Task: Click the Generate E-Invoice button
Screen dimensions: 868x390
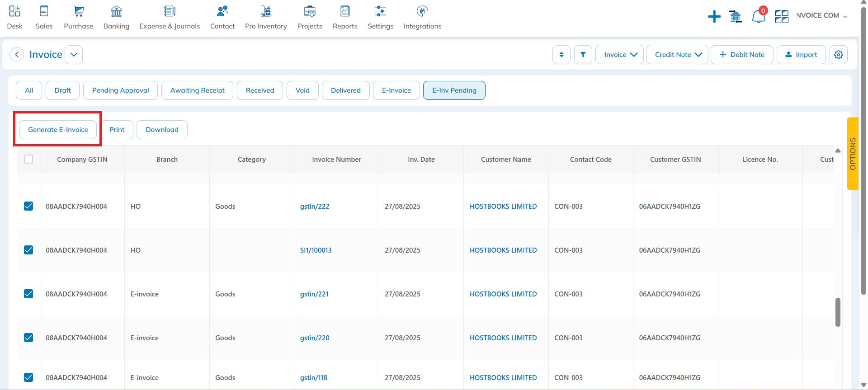Action: [x=58, y=130]
